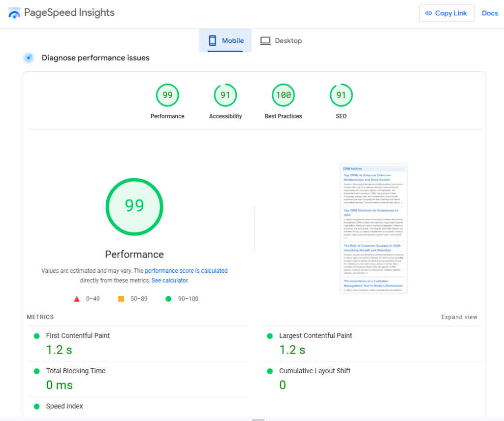Click the mobile phone icon in Mobile tab
This screenshot has height=421, width=504.
coord(213,40)
